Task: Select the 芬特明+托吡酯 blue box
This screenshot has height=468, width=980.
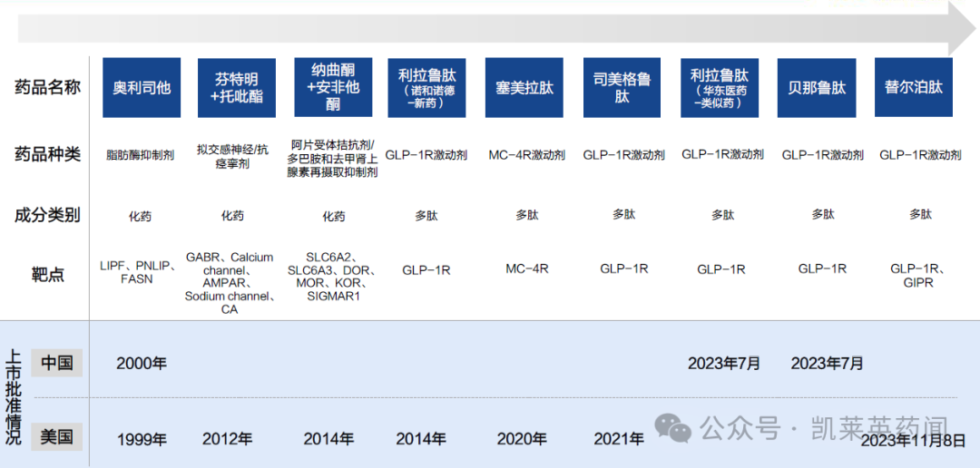Action: click(x=236, y=88)
